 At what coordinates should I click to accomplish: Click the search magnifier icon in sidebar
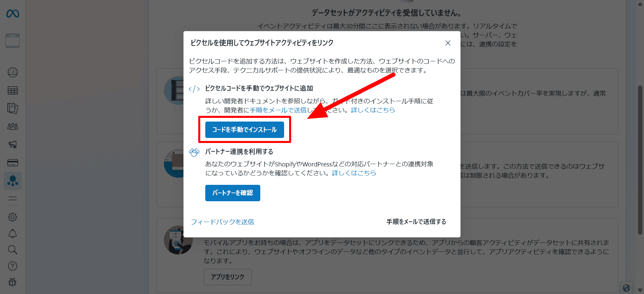[13, 249]
